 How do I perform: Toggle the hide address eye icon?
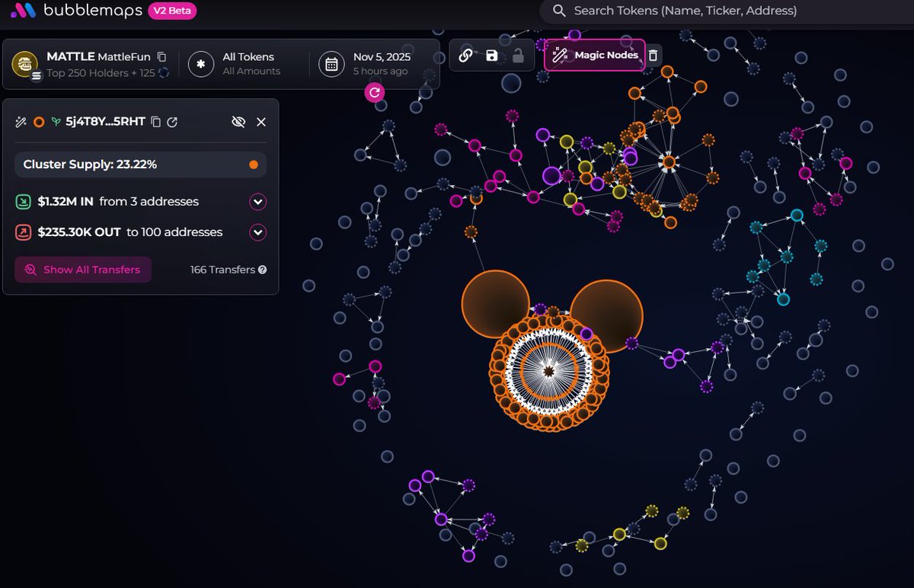pyautogui.click(x=238, y=122)
